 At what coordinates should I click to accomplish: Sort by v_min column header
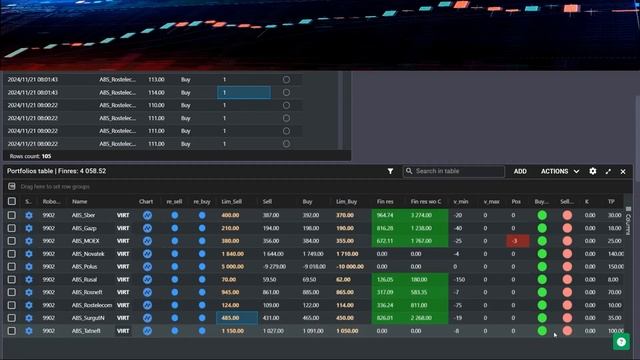[461, 202]
